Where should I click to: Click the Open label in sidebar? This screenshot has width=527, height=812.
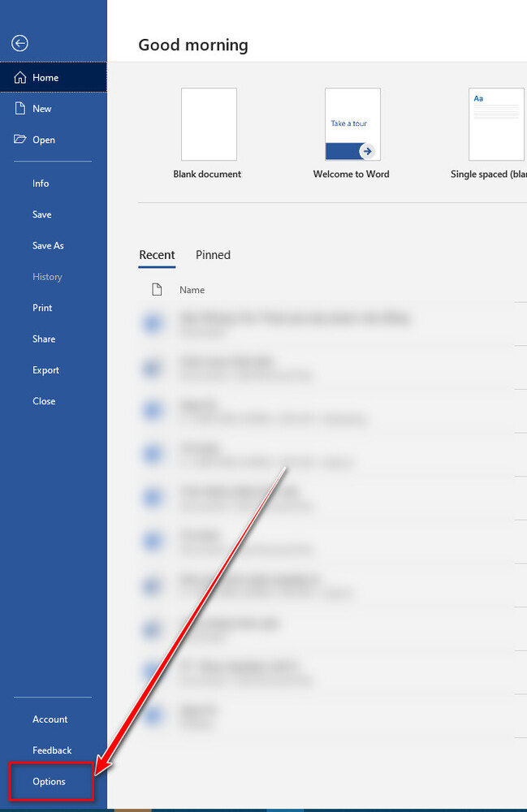click(44, 140)
